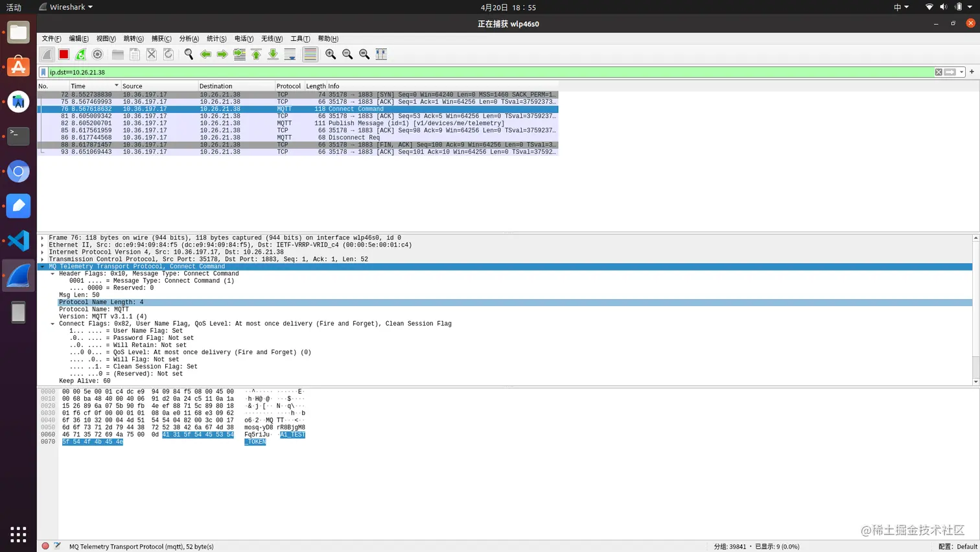Sort packets by Protocol column header

[289, 86]
